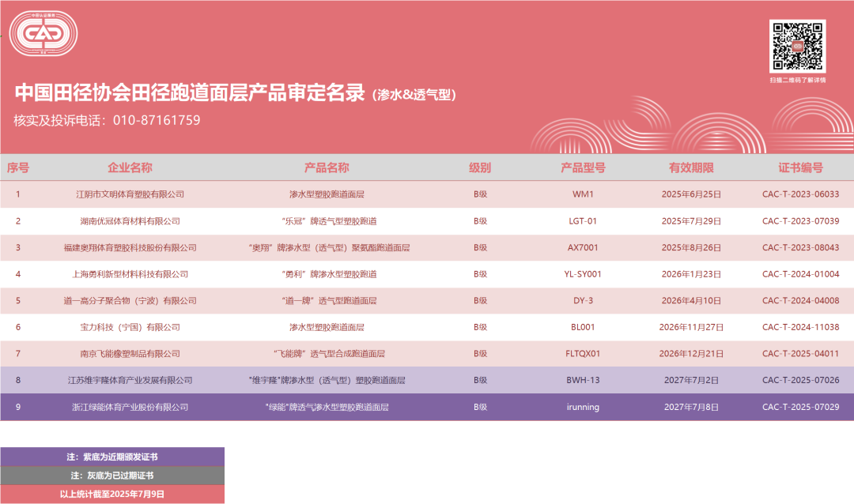854x504 pixels.
Task: Click certificate number CAC-T-2023-07039
Action: point(800,221)
